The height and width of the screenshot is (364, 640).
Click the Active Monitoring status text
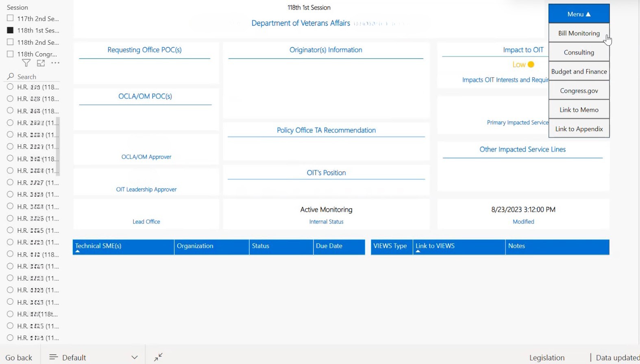326,209
